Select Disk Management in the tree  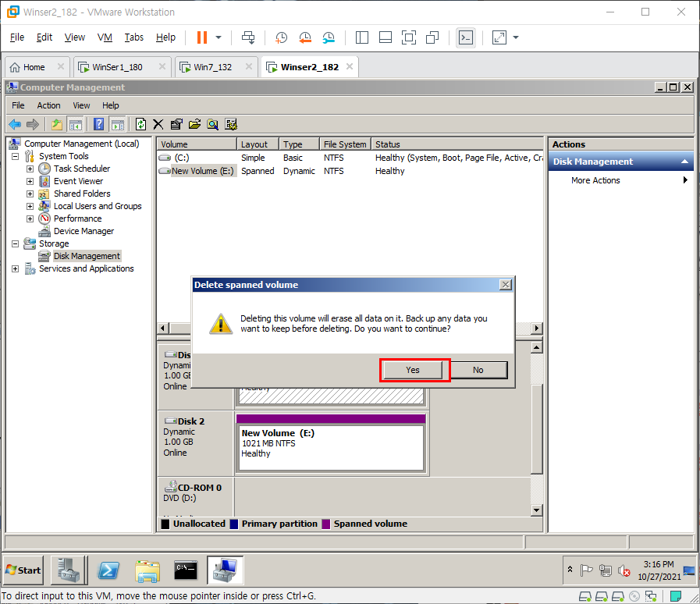point(87,256)
